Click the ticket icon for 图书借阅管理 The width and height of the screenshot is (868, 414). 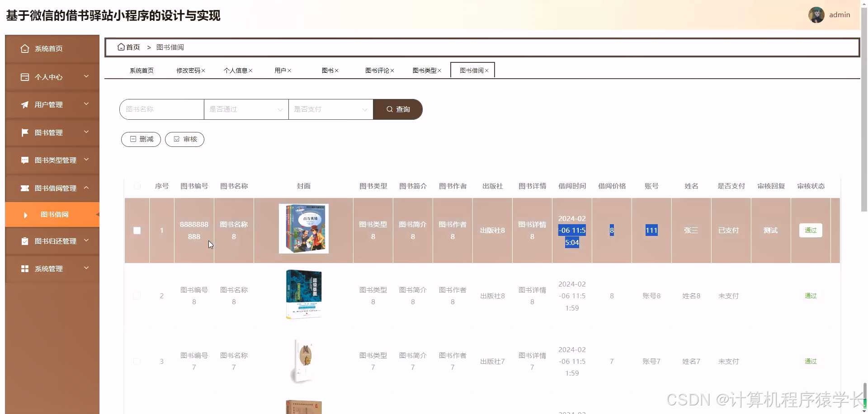coord(25,188)
